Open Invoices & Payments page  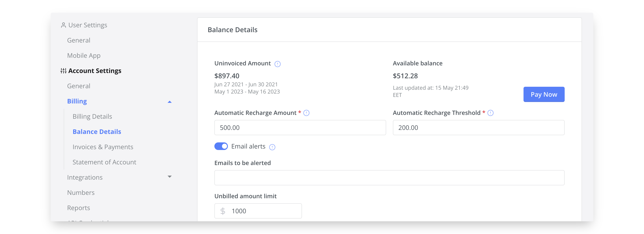click(103, 147)
